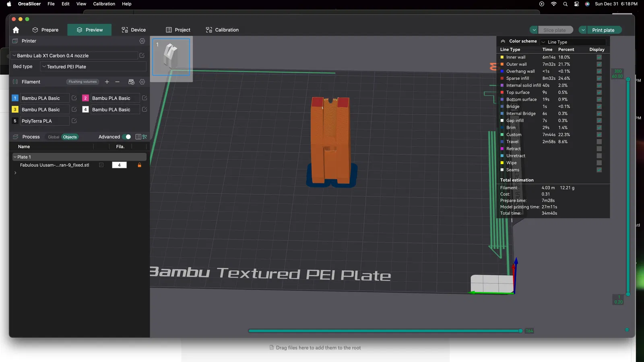Open compare presets icon beside Advanced
Screen dimensions: 644x362
point(144,137)
